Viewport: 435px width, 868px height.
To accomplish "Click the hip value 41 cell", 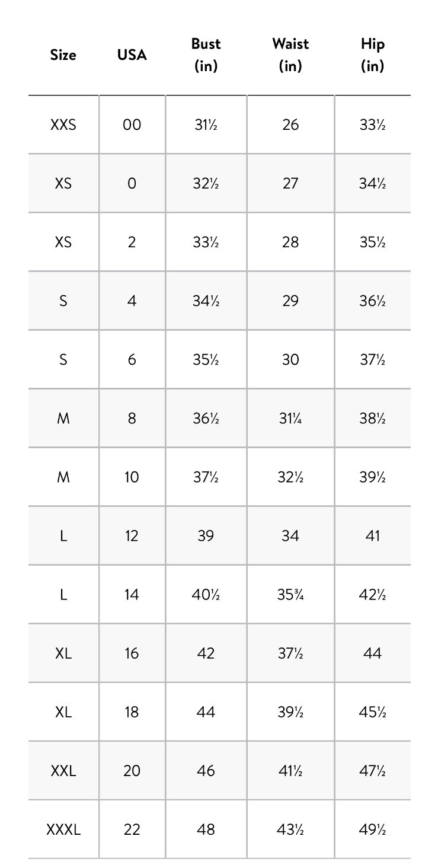I will tap(373, 535).
